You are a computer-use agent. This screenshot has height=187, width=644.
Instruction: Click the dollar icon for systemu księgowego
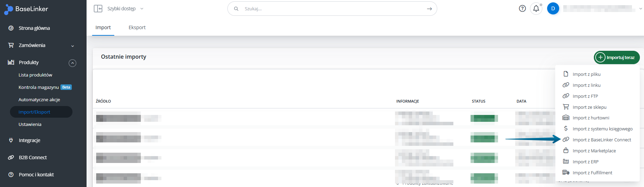click(566, 128)
